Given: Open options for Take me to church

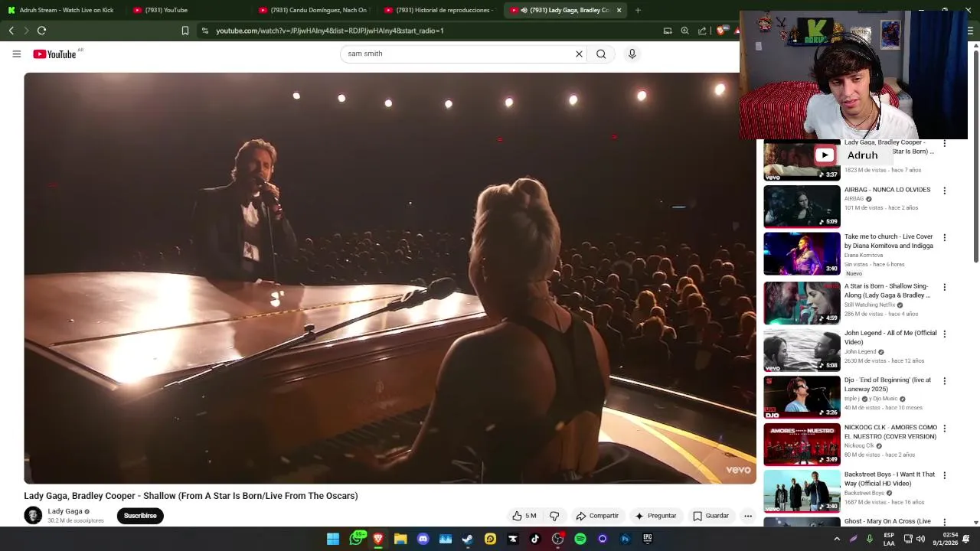Looking at the screenshot, I should tap(944, 238).
